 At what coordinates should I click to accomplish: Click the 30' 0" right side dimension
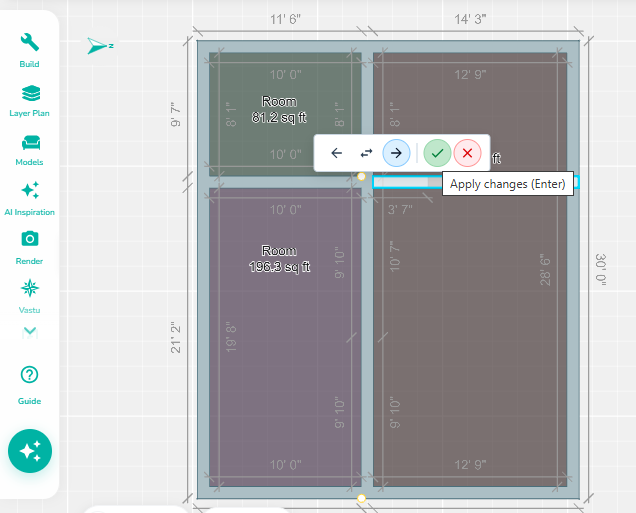601,270
